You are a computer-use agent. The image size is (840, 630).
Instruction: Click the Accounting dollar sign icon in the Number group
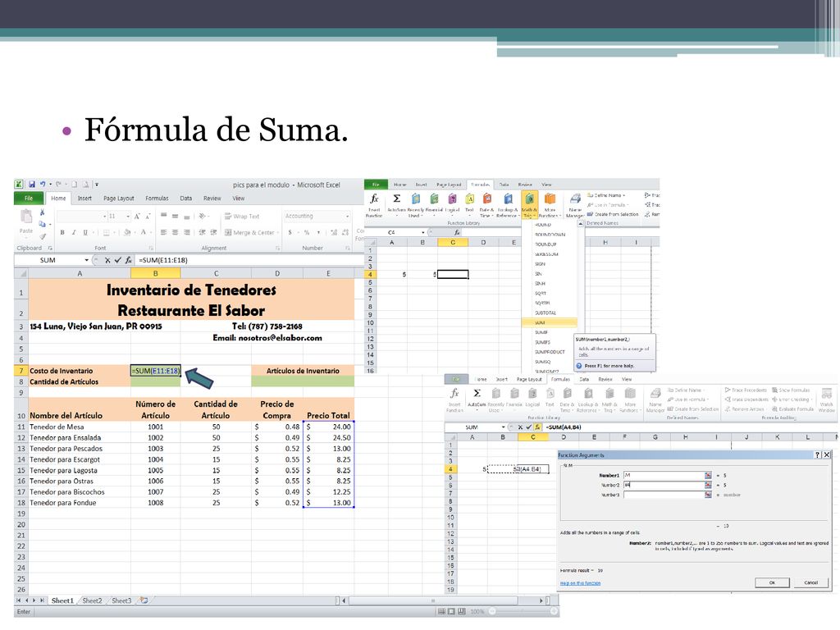(x=290, y=232)
